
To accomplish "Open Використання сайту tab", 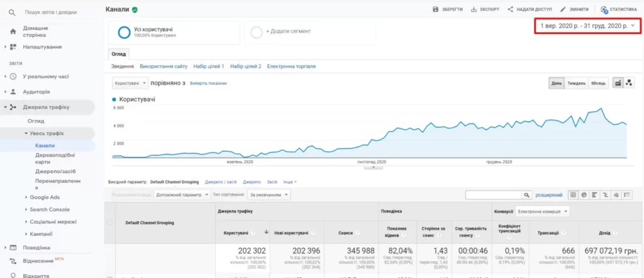I will point(164,66).
